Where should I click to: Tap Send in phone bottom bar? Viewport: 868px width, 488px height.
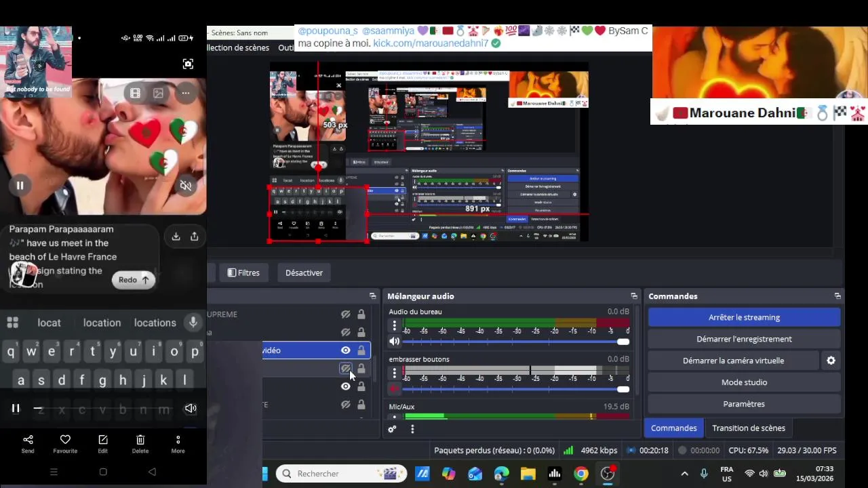coord(28,444)
